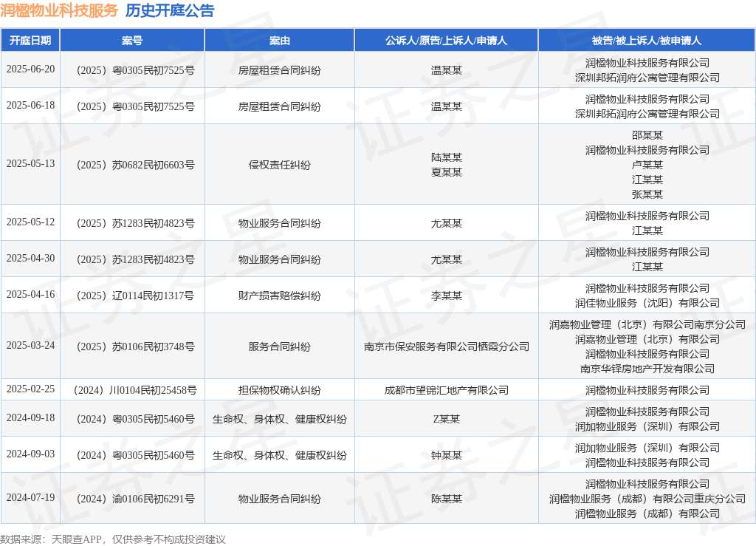Click defendant 卢某某
Screen dimensions: 756x546
point(647,165)
